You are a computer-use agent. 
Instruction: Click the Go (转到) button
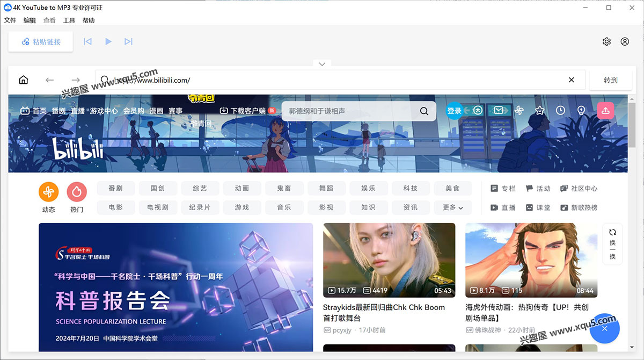point(611,80)
